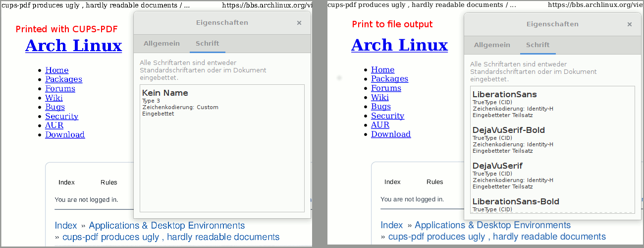Click Packages link in left document
The width and height of the screenshot is (644, 248).
[63, 79]
